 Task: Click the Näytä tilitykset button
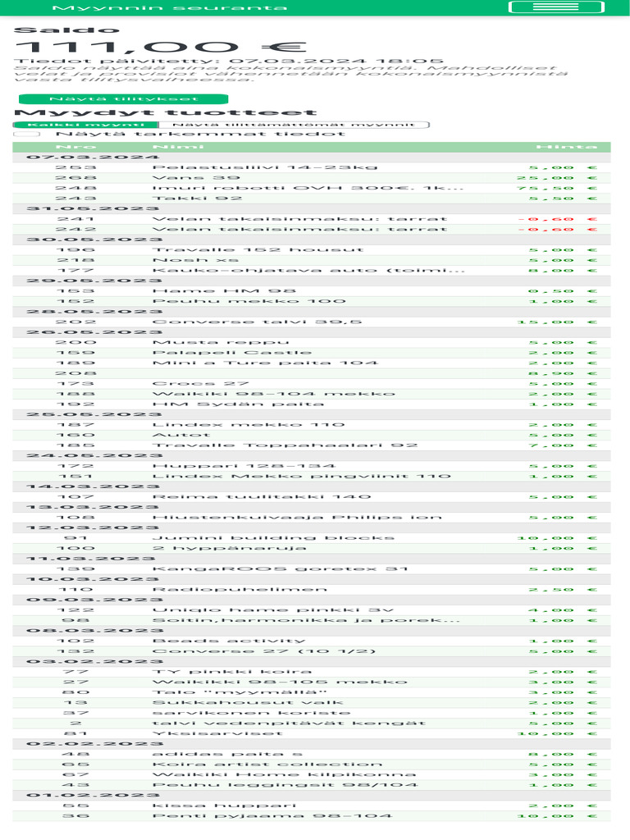(x=123, y=99)
